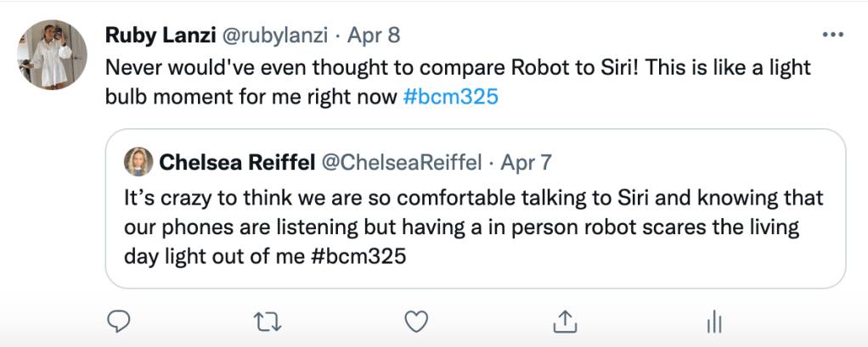Open the share tweet icon
The height and width of the screenshot is (347, 868).
[x=565, y=322]
